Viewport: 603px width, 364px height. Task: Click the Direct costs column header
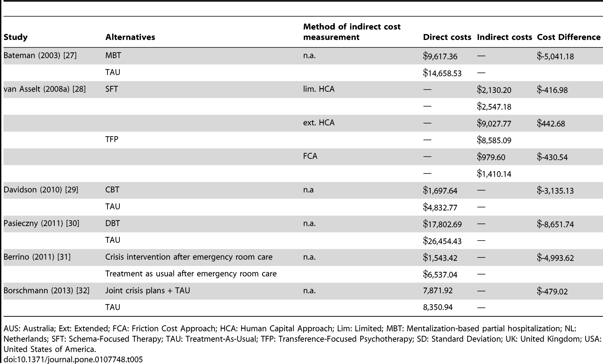click(447, 37)
